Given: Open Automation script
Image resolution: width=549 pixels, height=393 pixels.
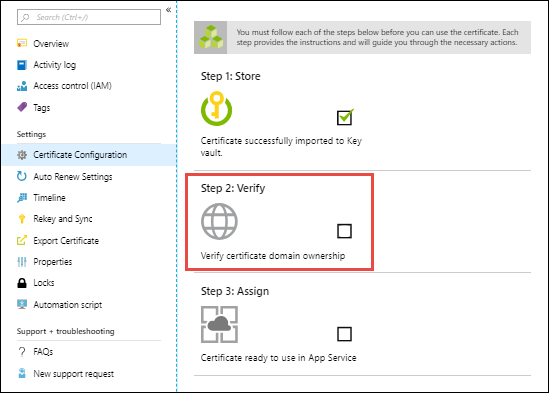Looking at the screenshot, I should [x=68, y=304].
